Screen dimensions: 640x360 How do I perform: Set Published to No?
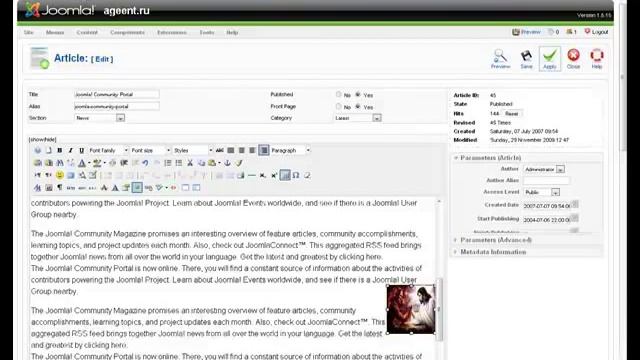(338, 94)
